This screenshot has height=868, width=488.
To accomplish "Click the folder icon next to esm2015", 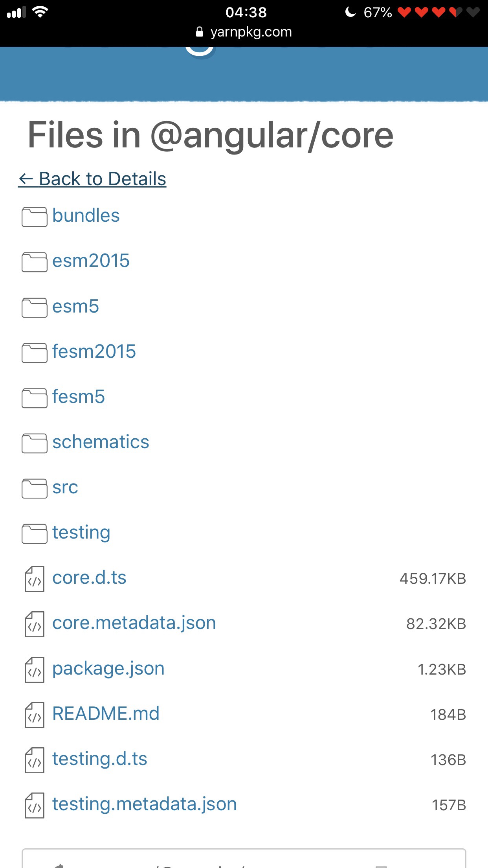I will point(34,262).
